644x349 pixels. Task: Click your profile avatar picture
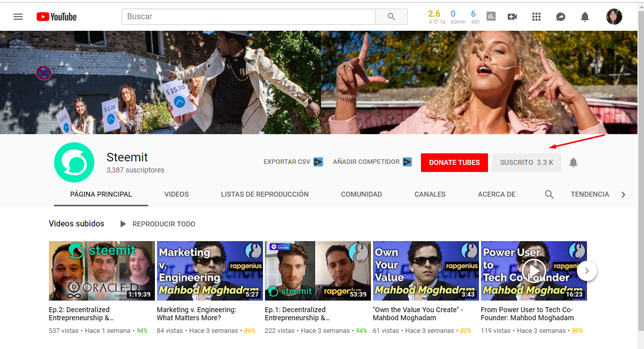(x=614, y=16)
